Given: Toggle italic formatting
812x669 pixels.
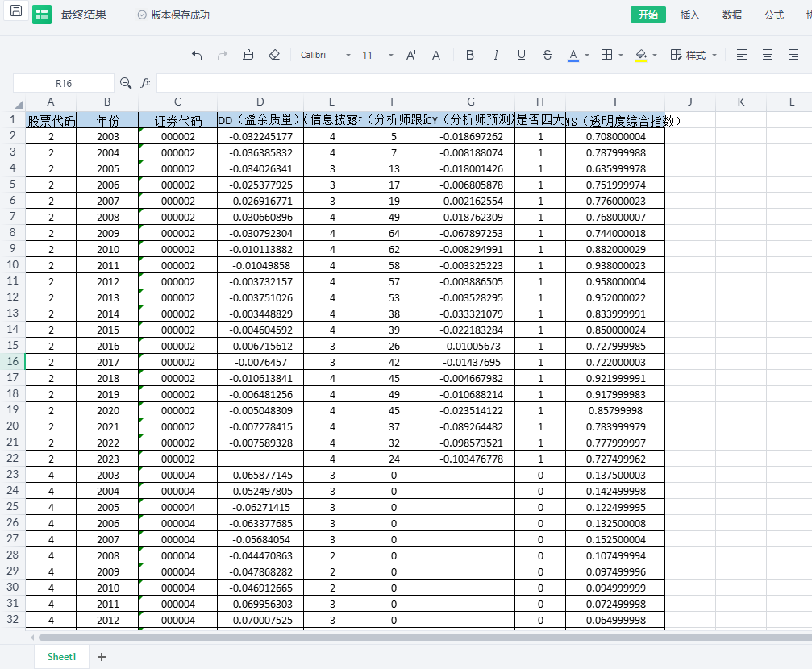Looking at the screenshot, I should click(x=496, y=55).
